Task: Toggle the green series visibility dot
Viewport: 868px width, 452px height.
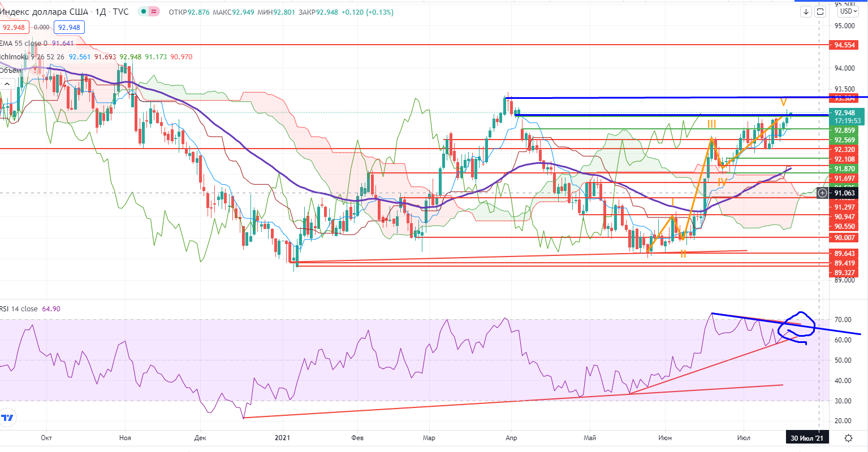Action: pyautogui.click(x=144, y=11)
